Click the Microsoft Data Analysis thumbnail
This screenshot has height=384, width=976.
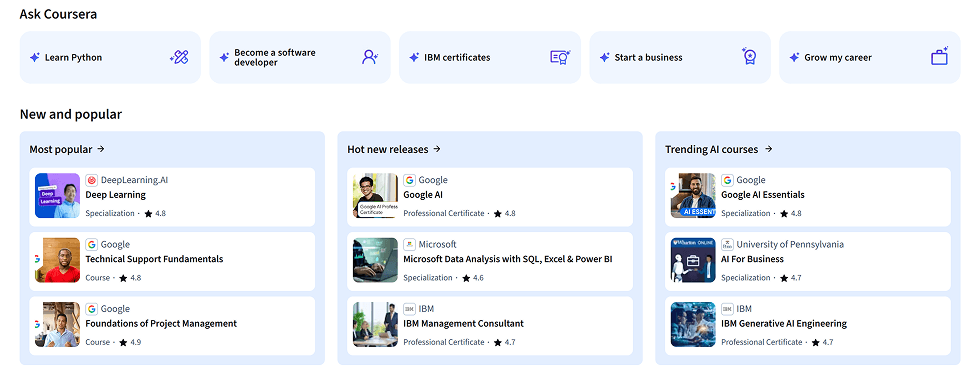[x=375, y=260]
